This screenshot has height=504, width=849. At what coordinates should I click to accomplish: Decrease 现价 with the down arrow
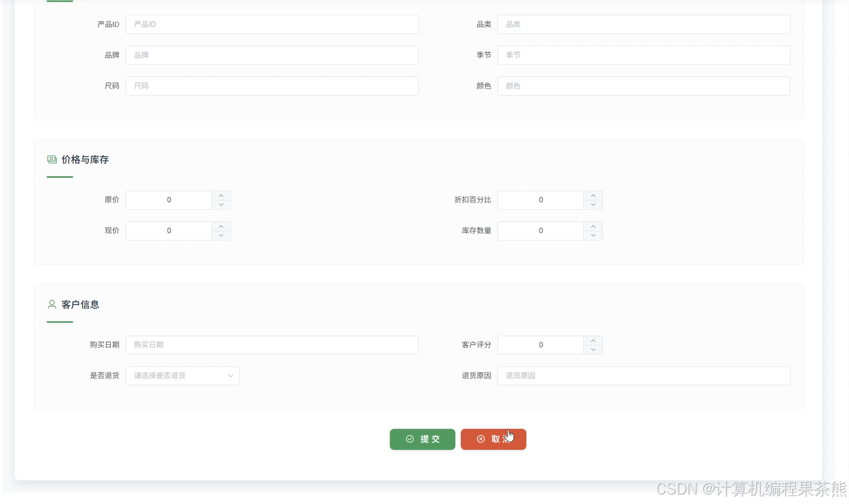point(221,235)
